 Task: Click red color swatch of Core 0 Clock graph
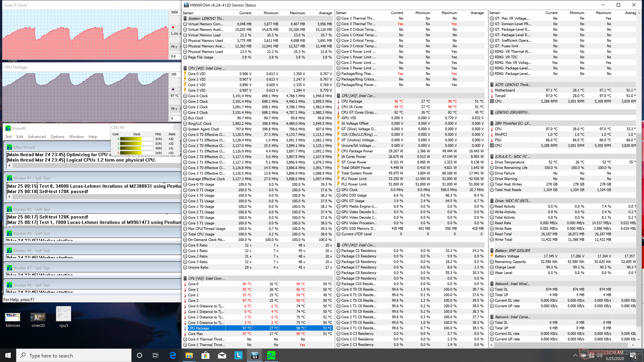pos(173,27)
